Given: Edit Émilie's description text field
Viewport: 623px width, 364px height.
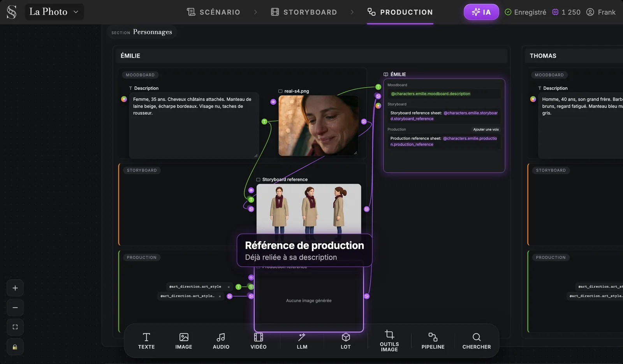Looking at the screenshot, I should [x=194, y=126].
